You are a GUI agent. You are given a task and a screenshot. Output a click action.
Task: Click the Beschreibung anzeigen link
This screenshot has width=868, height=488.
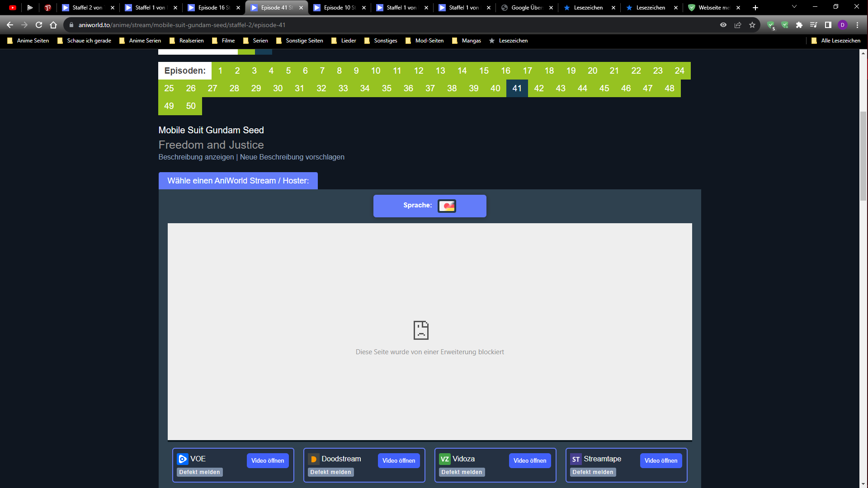tap(196, 157)
